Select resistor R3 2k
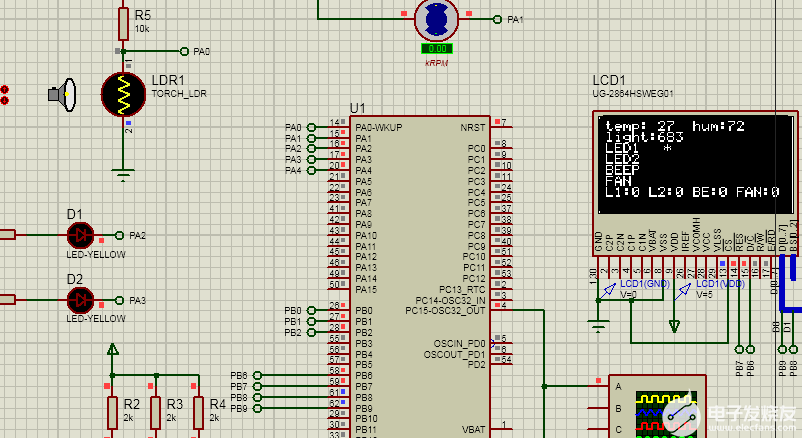This screenshot has width=802, height=438. (x=156, y=412)
